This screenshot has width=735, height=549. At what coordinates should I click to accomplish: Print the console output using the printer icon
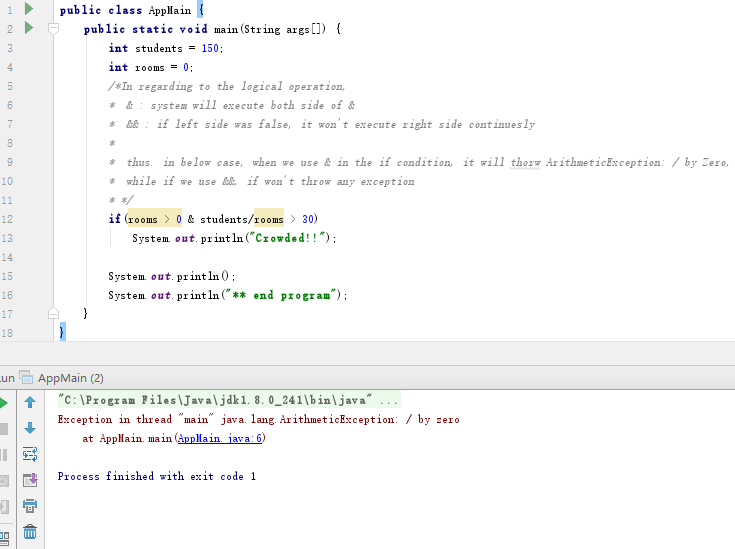(30, 506)
